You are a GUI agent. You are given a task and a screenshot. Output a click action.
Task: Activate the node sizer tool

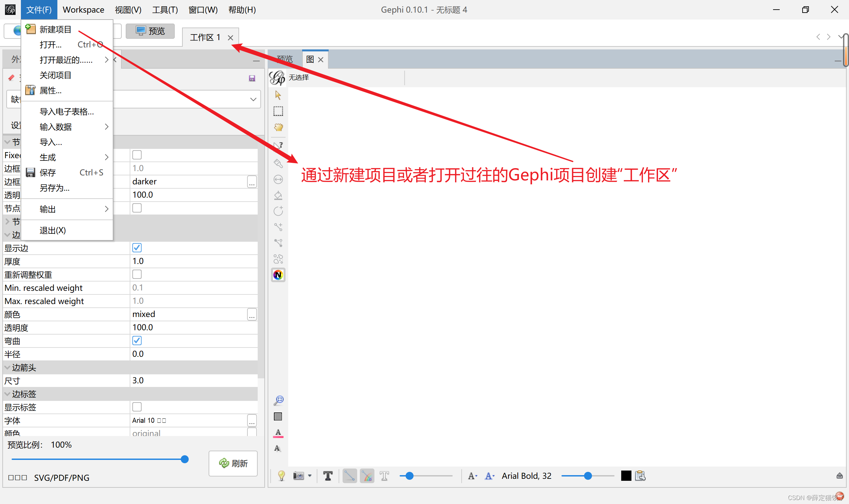(x=278, y=179)
